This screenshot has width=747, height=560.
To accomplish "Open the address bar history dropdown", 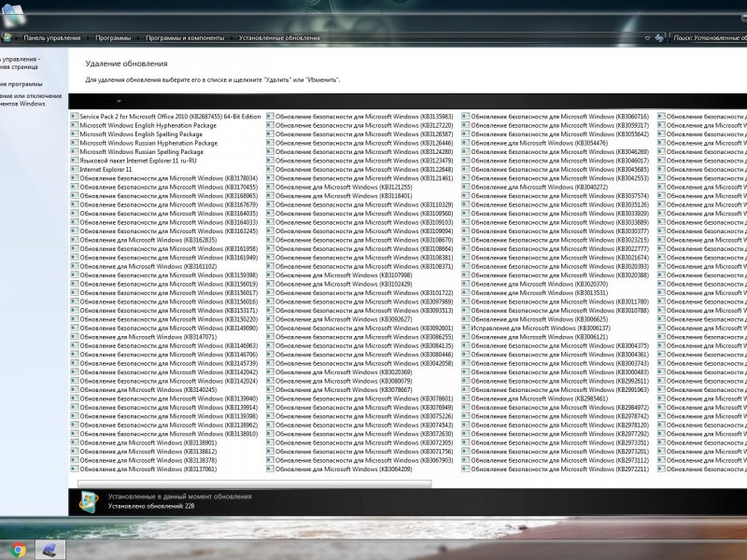I will coord(647,38).
